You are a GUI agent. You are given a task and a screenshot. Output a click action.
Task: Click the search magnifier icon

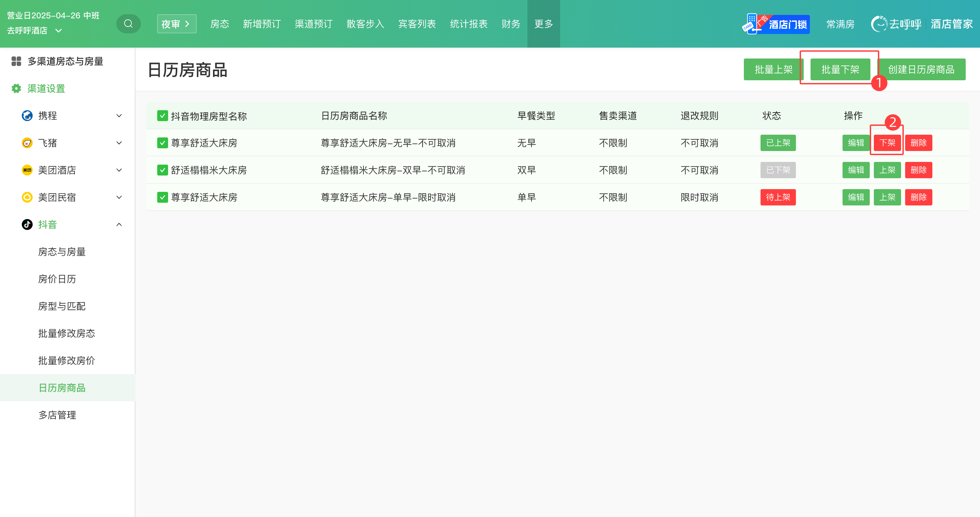pos(128,23)
